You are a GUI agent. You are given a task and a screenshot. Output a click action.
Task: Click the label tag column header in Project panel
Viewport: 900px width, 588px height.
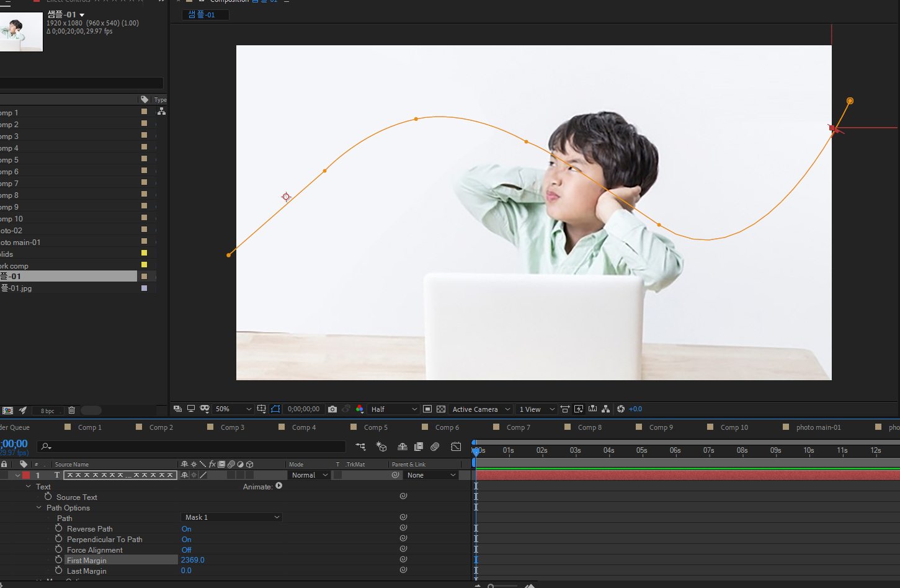coord(145,100)
